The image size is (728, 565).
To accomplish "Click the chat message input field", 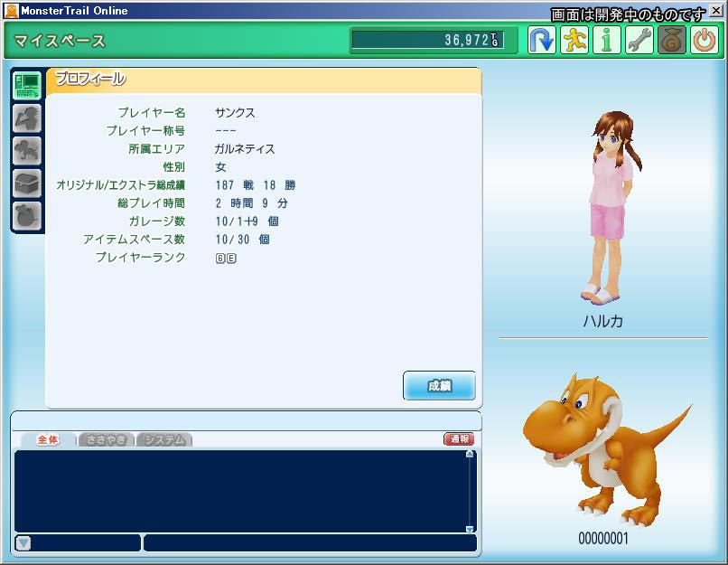I will (x=310, y=542).
